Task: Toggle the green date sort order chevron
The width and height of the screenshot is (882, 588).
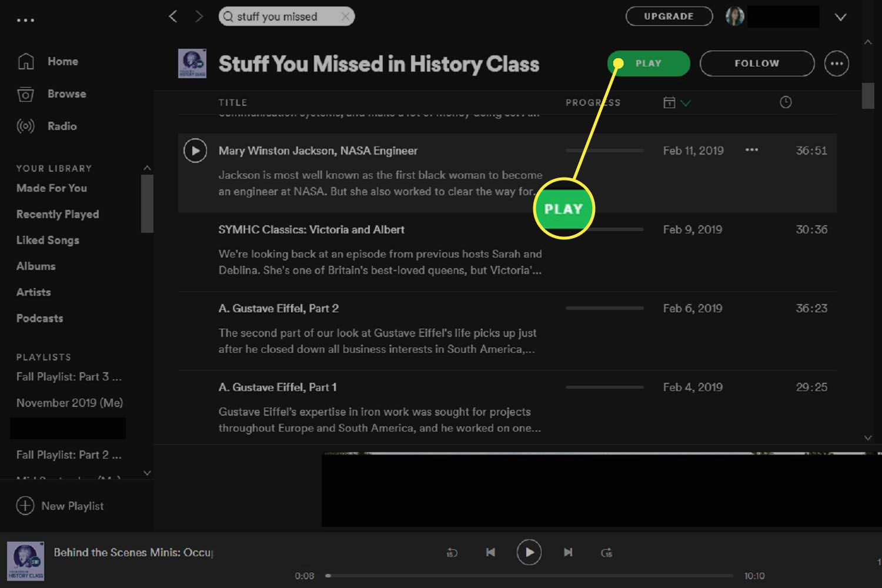Action: click(x=686, y=103)
